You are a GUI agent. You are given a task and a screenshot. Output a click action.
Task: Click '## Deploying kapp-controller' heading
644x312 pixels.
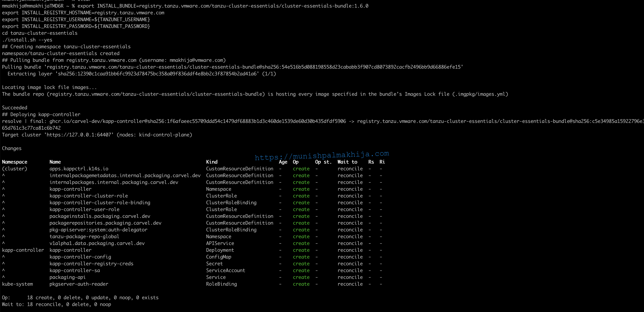coord(41,114)
